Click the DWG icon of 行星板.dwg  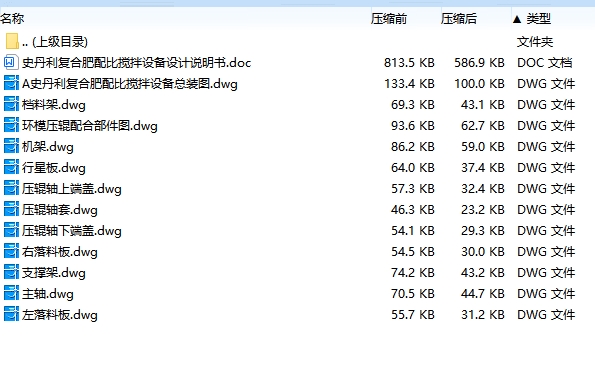[11, 167]
